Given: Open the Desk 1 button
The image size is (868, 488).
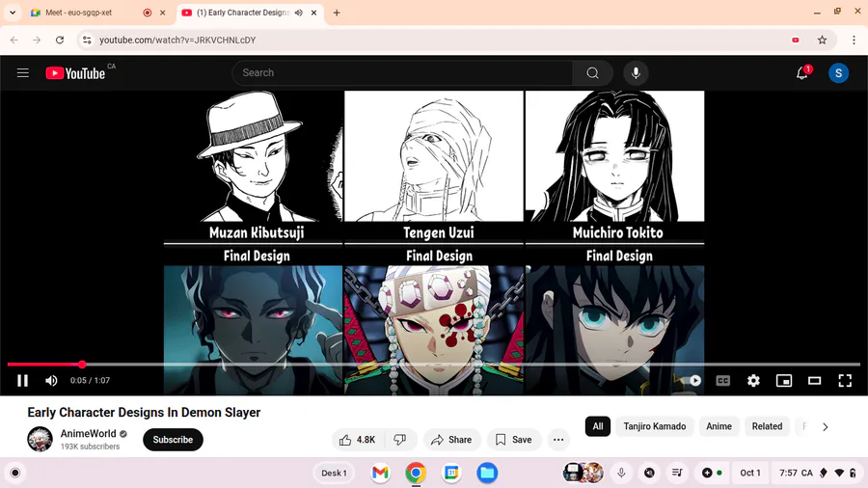Looking at the screenshot, I should pos(335,474).
